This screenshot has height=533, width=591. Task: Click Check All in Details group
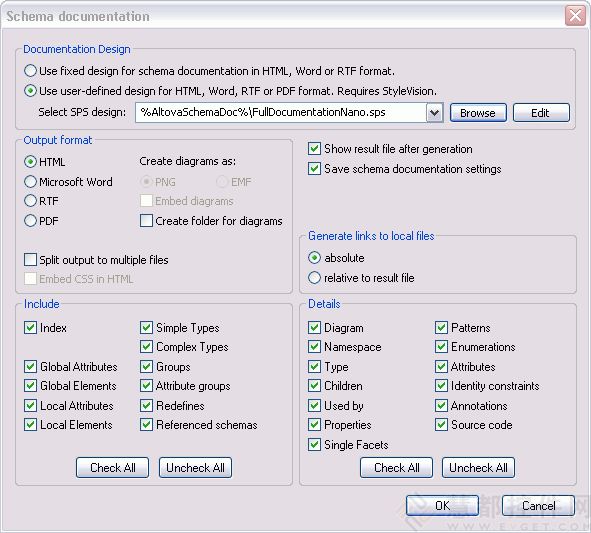point(397,468)
